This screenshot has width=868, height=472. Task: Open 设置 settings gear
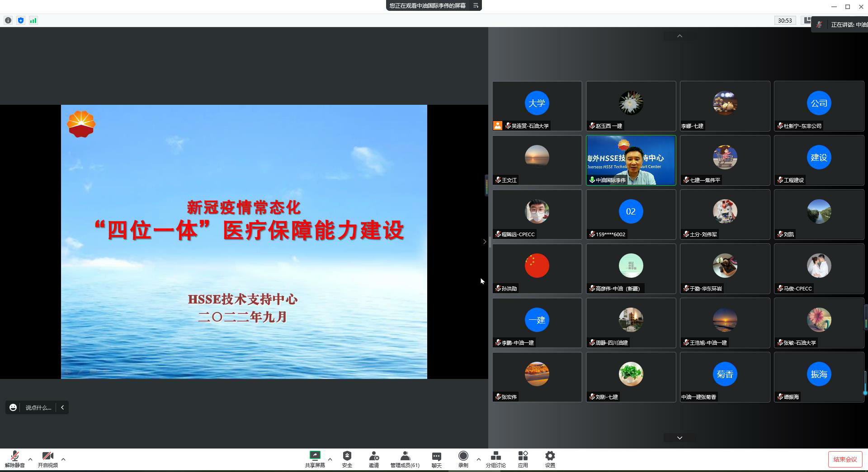(550, 459)
